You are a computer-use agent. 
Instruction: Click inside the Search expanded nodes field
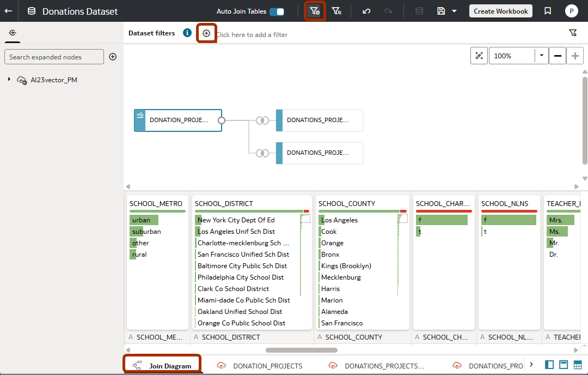click(53, 57)
